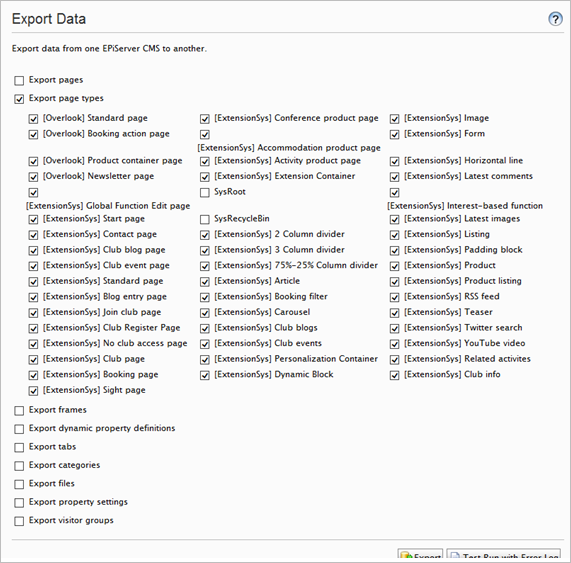Enable the Export files checkbox

coord(19,484)
